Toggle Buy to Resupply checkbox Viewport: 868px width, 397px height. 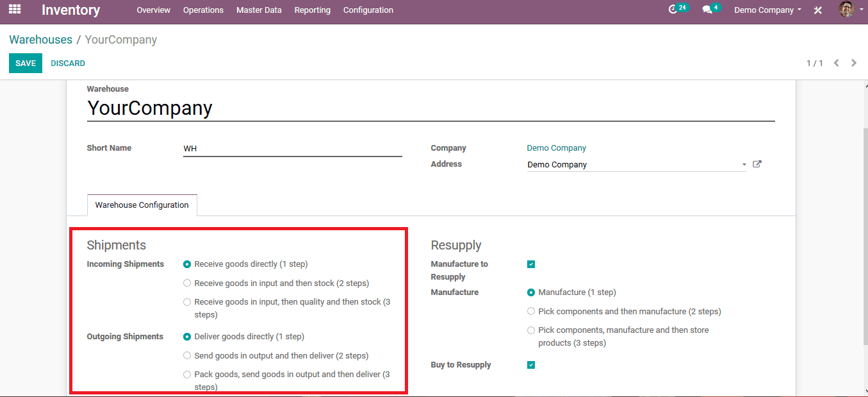[x=531, y=365]
